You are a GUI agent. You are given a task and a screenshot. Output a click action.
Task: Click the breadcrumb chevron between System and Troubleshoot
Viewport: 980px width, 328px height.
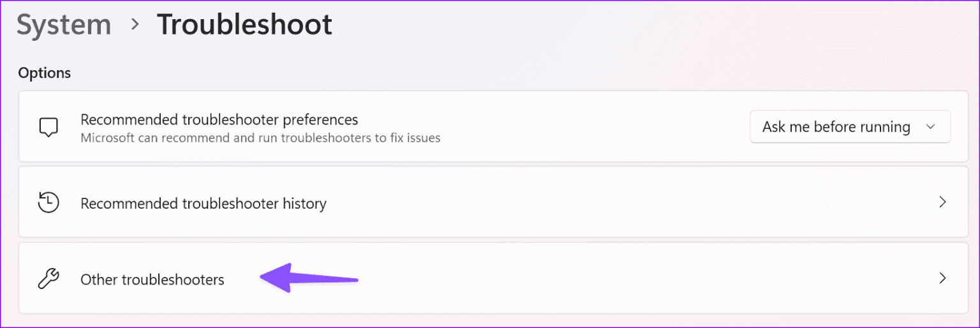(x=135, y=25)
